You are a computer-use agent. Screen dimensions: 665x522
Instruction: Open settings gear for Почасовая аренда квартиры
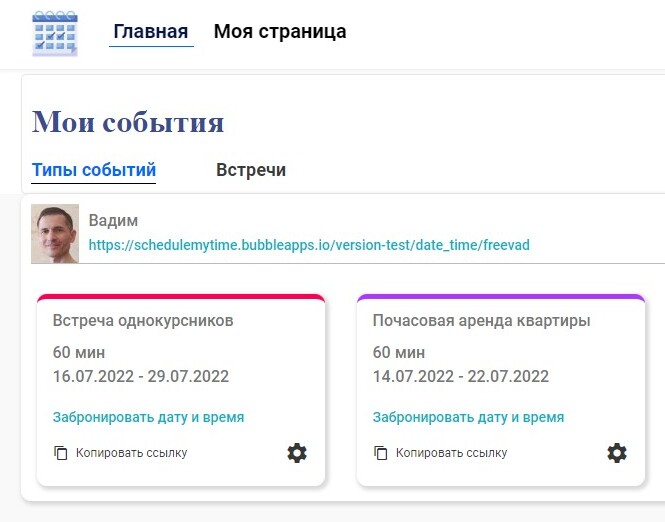(x=617, y=453)
